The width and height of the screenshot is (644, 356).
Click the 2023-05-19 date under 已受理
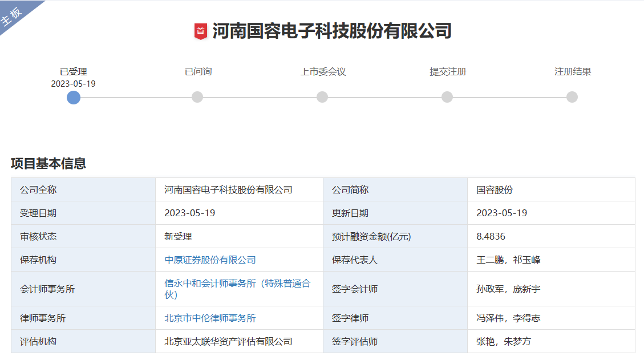tap(73, 84)
